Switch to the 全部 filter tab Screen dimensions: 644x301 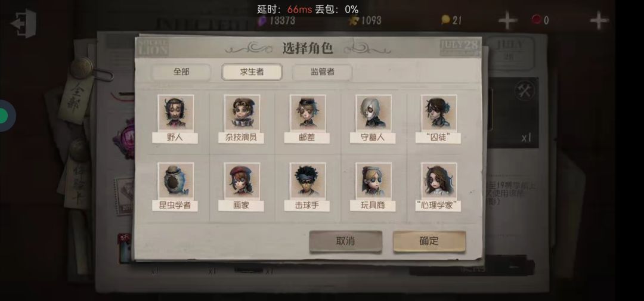click(x=181, y=72)
